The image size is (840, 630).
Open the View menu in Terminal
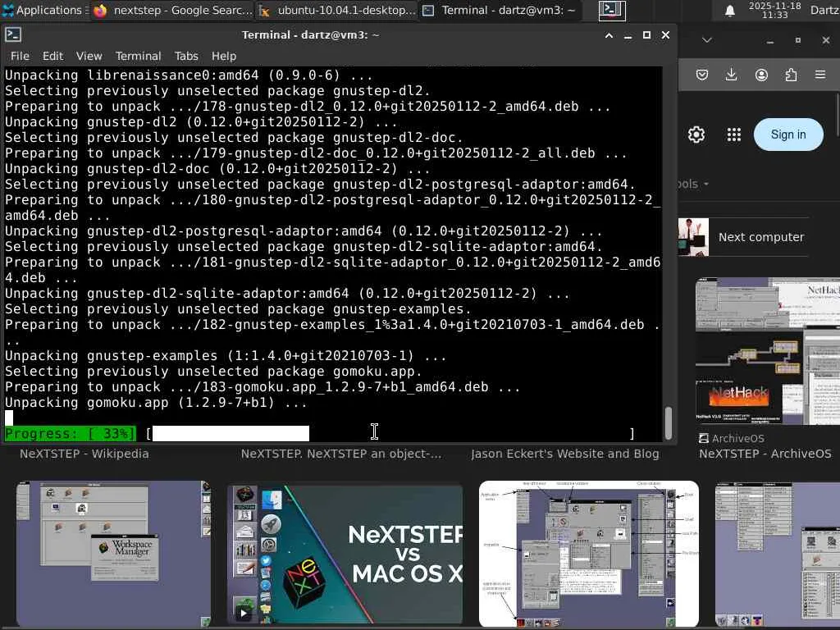point(89,56)
